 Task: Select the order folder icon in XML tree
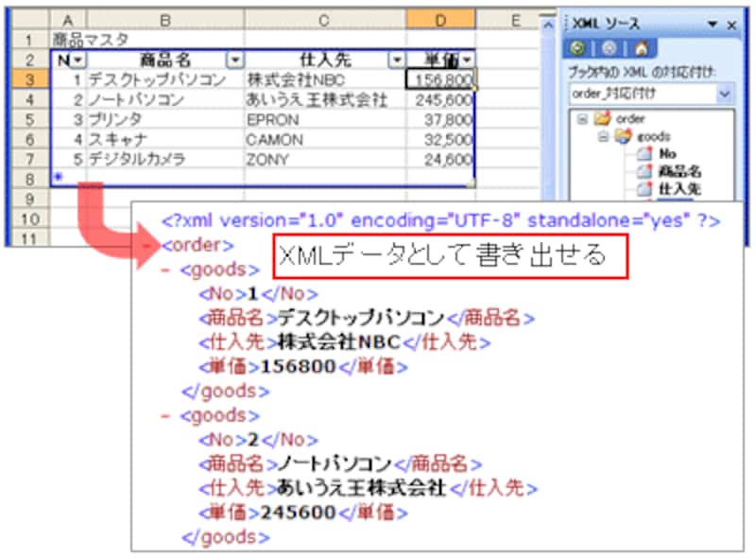pyautogui.click(x=602, y=119)
